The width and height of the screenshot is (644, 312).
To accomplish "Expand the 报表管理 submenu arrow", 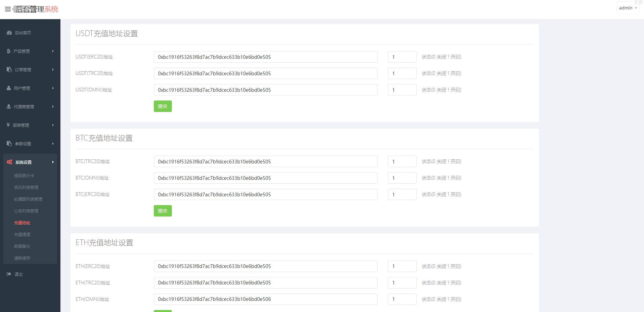I will coord(53,125).
